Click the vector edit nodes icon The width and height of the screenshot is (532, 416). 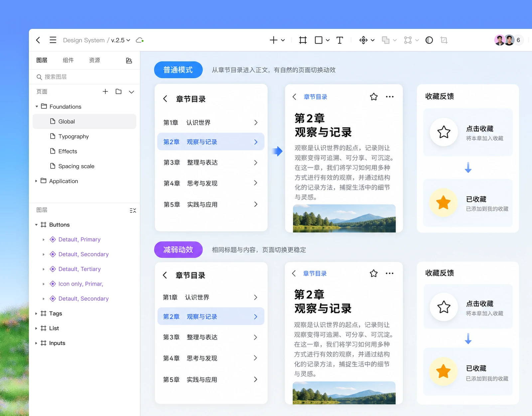tap(408, 40)
